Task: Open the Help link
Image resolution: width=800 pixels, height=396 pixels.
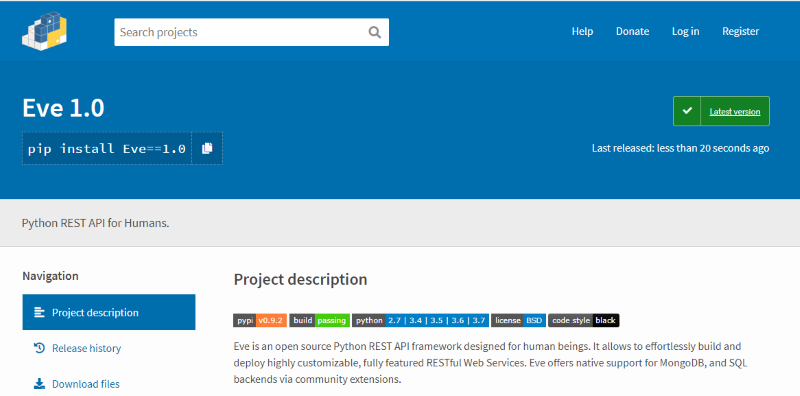Action: (582, 31)
